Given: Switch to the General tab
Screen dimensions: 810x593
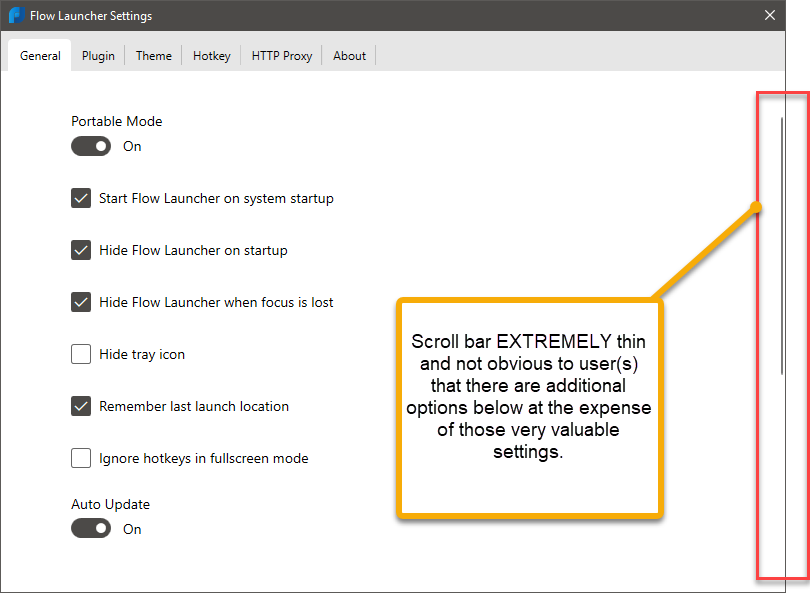Looking at the screenshot, I should (40, 55).
